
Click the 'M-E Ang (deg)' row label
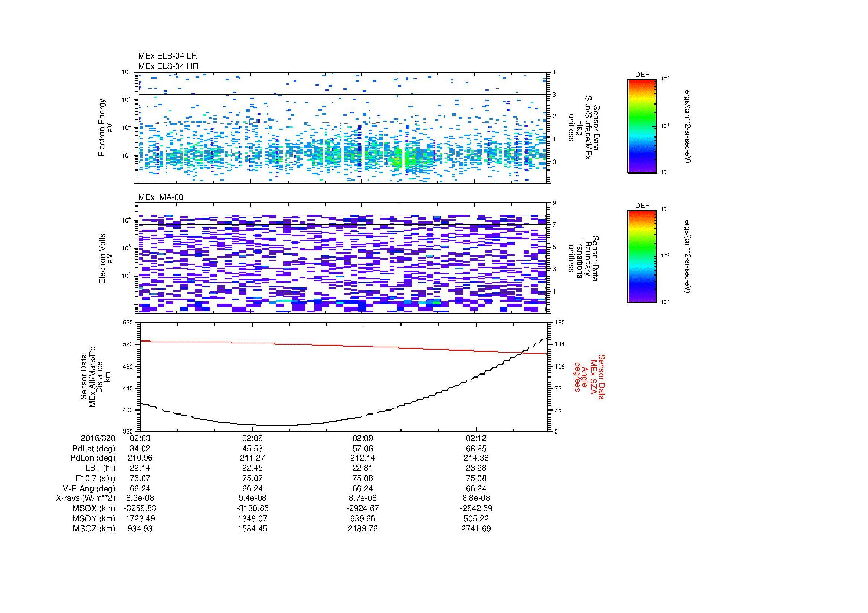[x=88, y=489]
